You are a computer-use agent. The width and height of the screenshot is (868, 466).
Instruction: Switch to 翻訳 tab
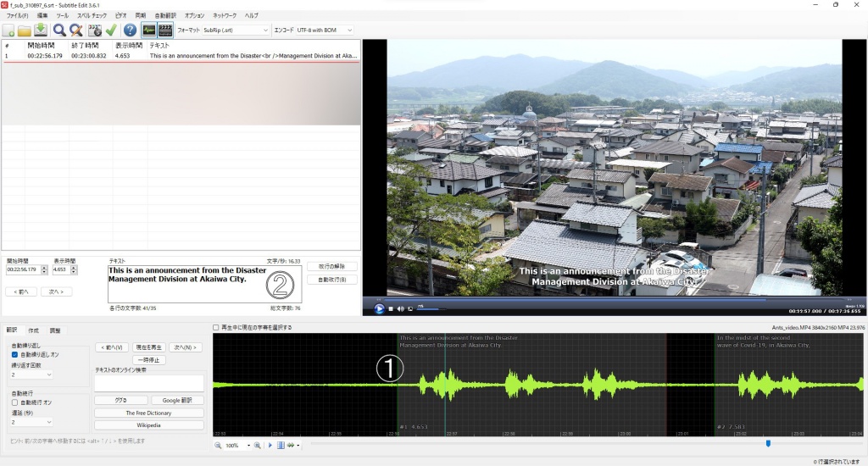[x=12, y=330]
